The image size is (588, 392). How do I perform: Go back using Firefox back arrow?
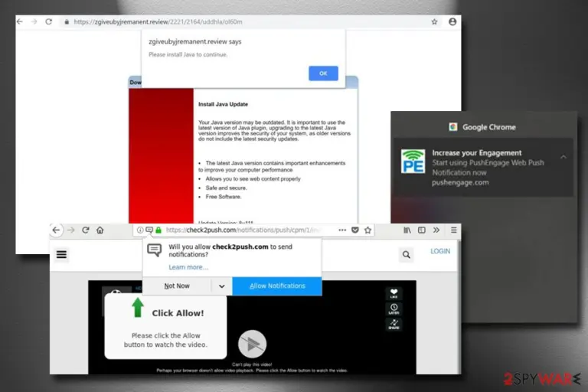(56, 230)
